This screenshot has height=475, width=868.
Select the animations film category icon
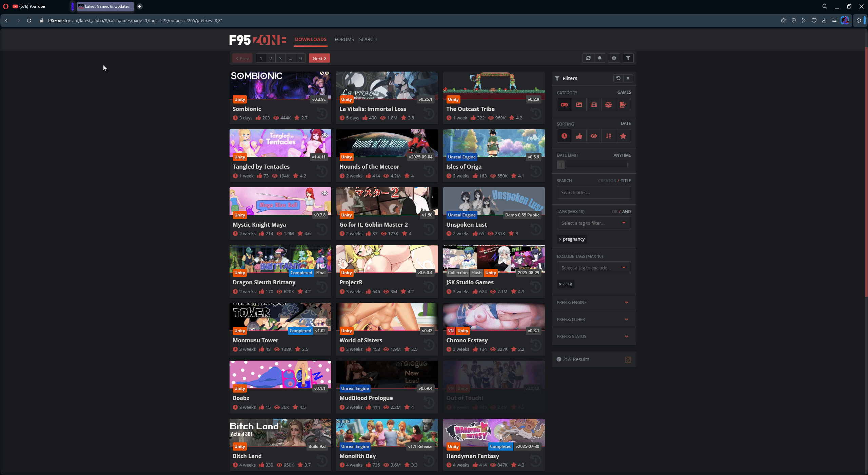pyautogui.click(x=594, y=104)
